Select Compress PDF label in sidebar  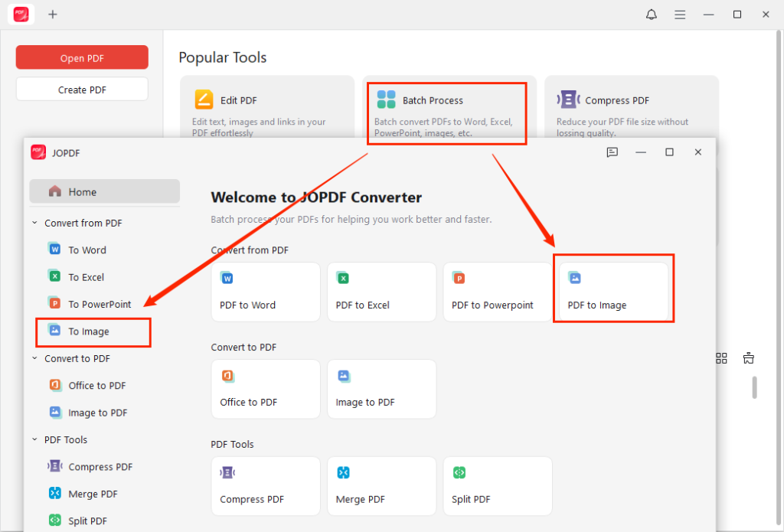point(100,466)
